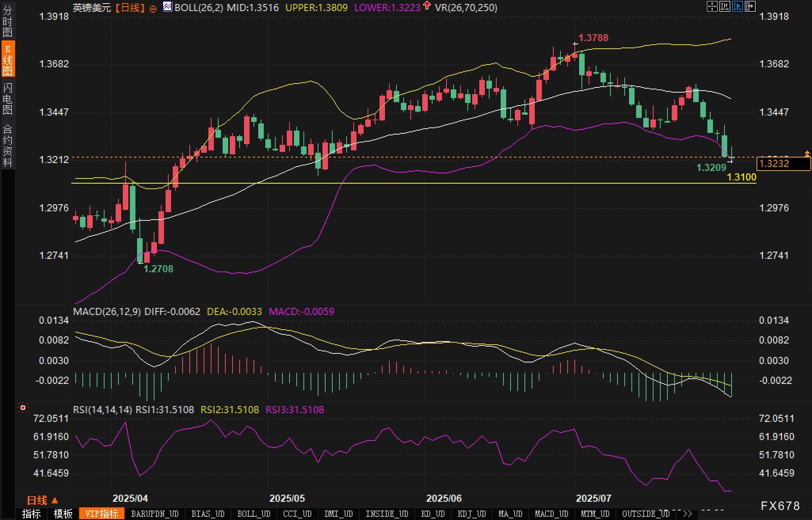Screen dimensions: 812x520
Task: Open the 日线 period dropdown
Action: (42, 501)
